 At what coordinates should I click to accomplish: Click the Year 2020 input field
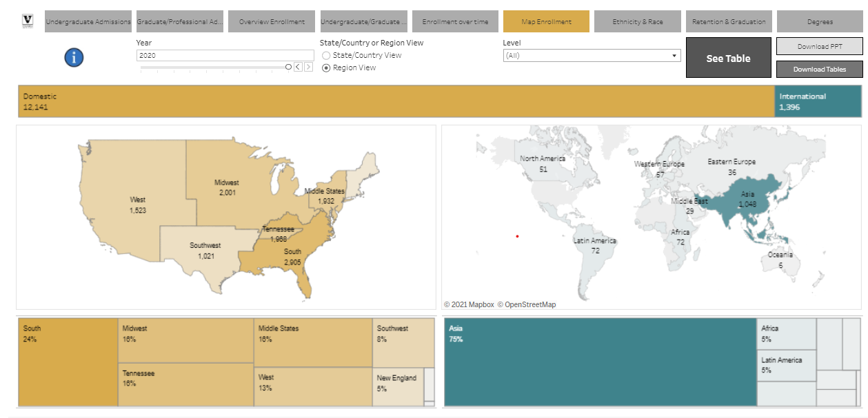click(225, 55)
